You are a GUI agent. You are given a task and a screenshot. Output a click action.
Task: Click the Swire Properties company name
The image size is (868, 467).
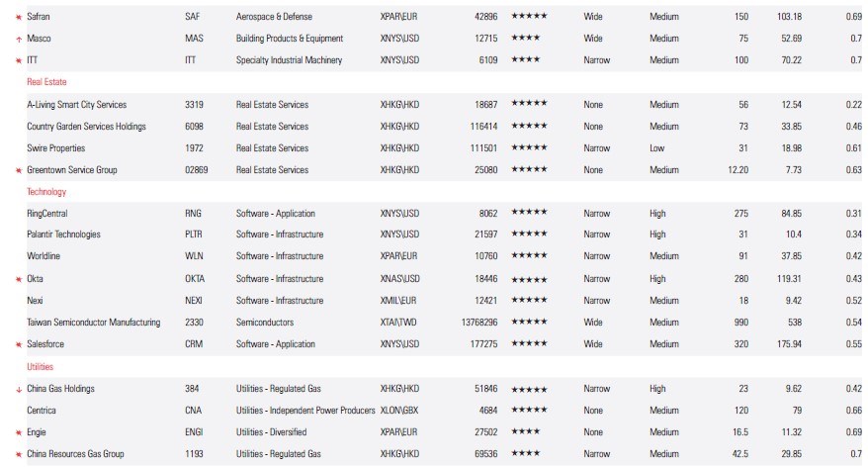point(55,148)
